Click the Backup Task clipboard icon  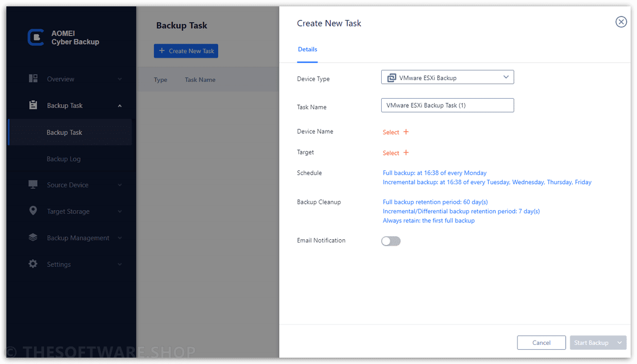[33, 105]
